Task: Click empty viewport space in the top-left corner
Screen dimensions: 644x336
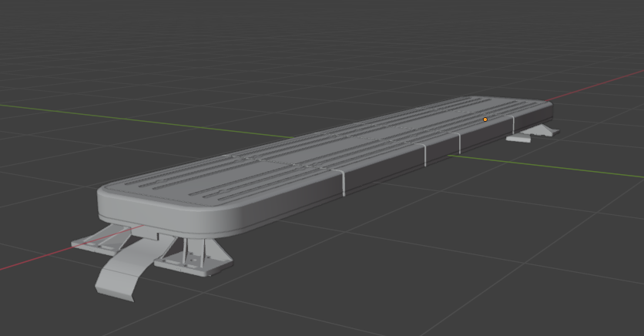Action: coord(39,23)
